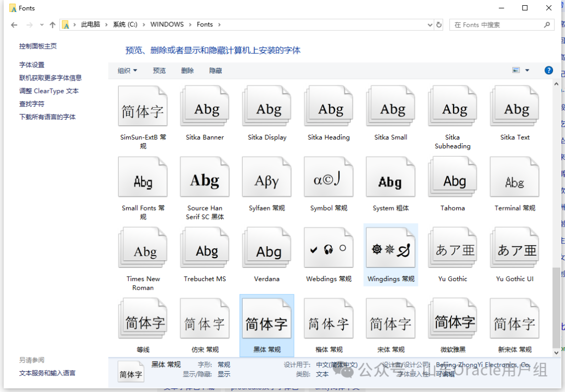
Task: Expand the address bar history dropdown
Action: (x=430, y=25)
